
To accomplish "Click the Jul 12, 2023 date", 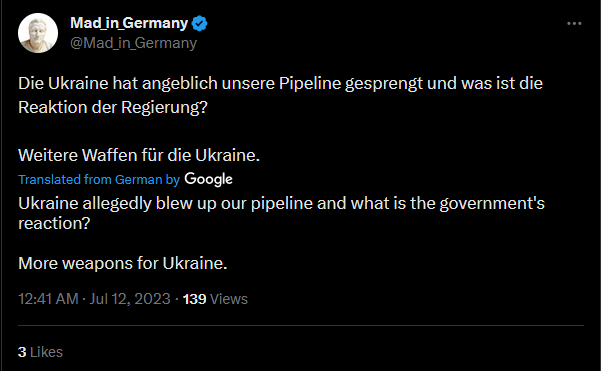I will coord(130,299).
